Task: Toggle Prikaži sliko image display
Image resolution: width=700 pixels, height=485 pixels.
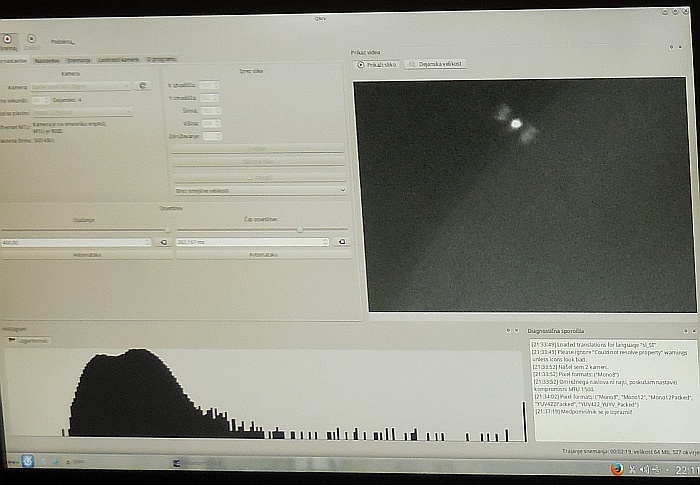Action: tap(377, 64)
